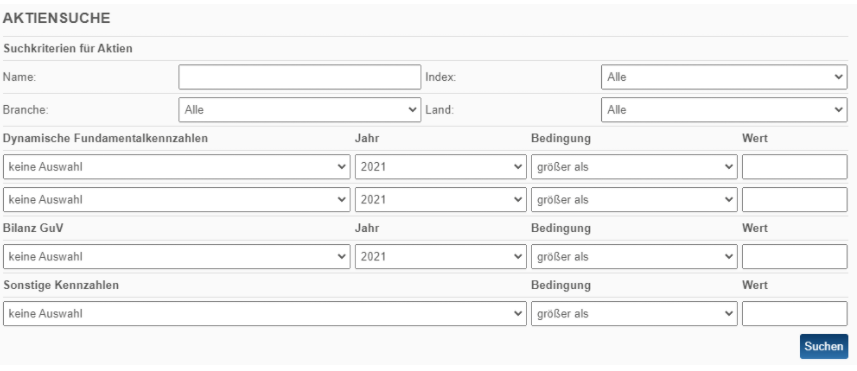The width and height of the screenshot is (857, 371).
Task: Expand the Sonstige Kennzahlen selection dropdown
Action: 265,314
